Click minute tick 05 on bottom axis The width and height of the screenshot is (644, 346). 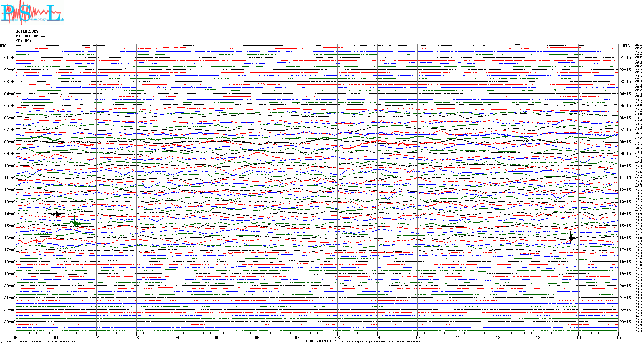click(217, 337)
